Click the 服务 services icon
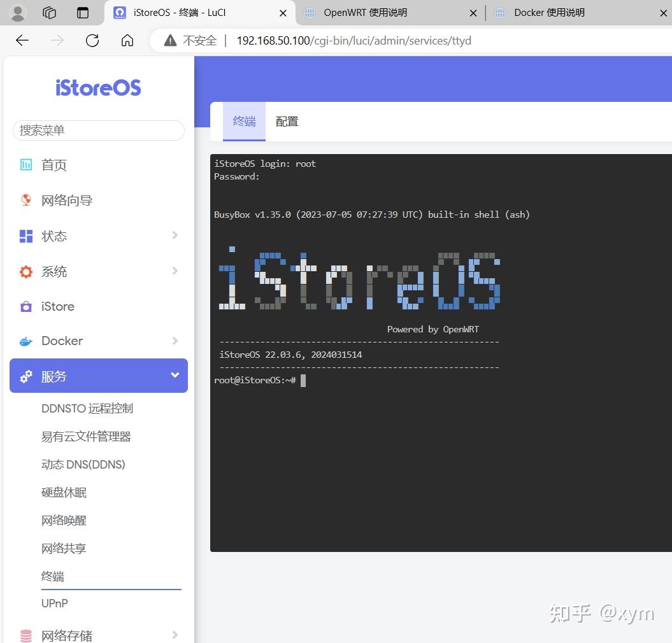The image size is (672, 643). 25,376
